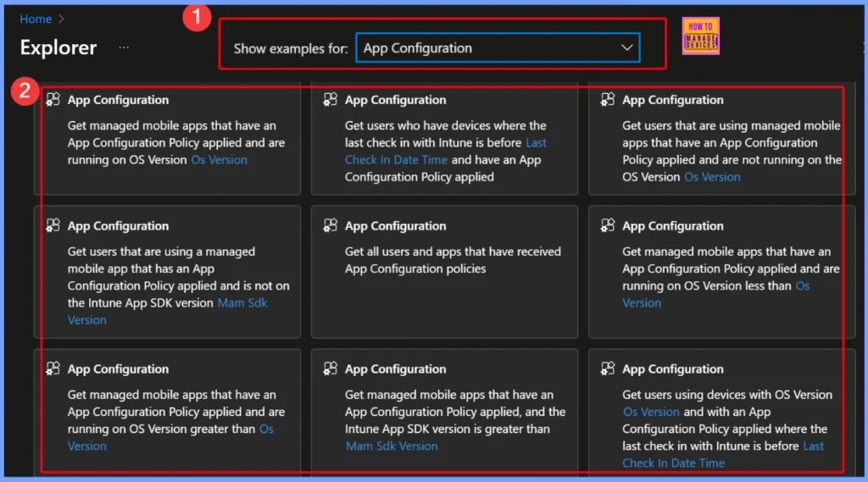868x482 pixels.
Task: Click Os Version link in 'less than' card
Action: click(x=803, y=286)
